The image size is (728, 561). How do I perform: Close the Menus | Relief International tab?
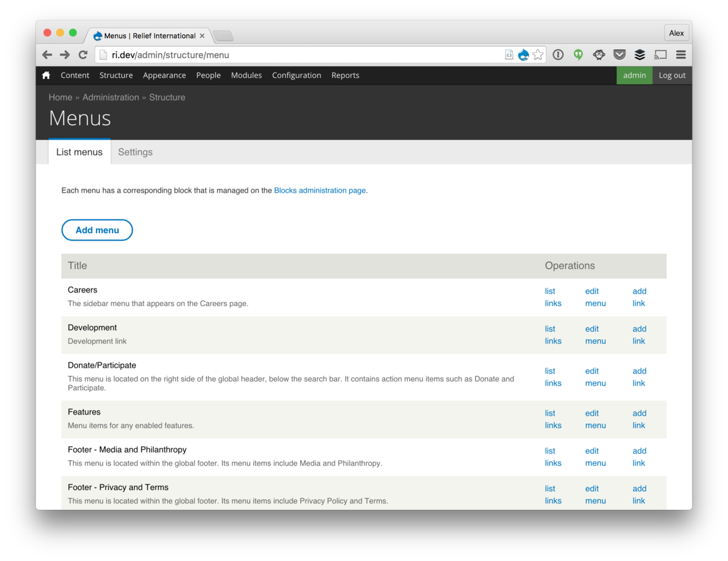[x=202, y=36]
